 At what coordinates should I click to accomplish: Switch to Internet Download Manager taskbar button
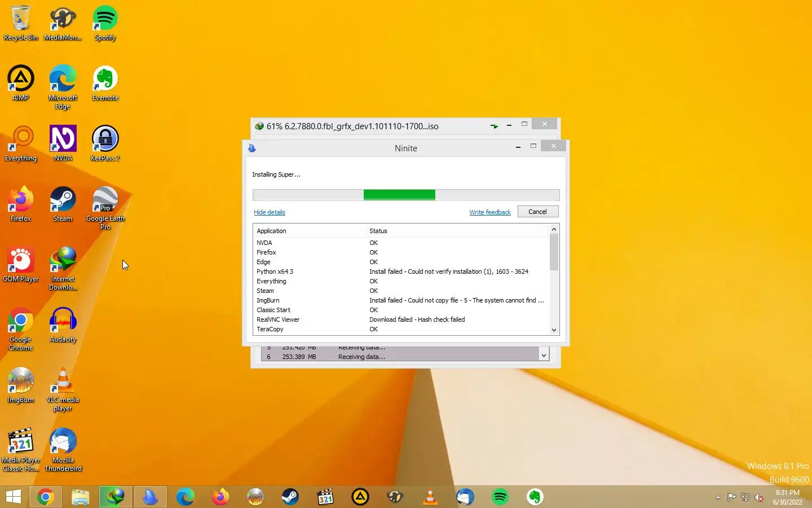pyautogui.click(x=116, y=497)
